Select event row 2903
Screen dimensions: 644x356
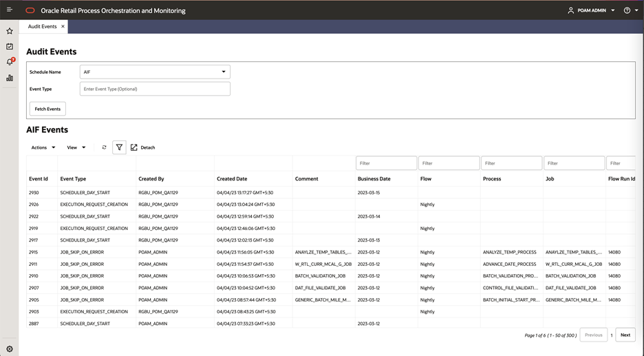point(331,312)
